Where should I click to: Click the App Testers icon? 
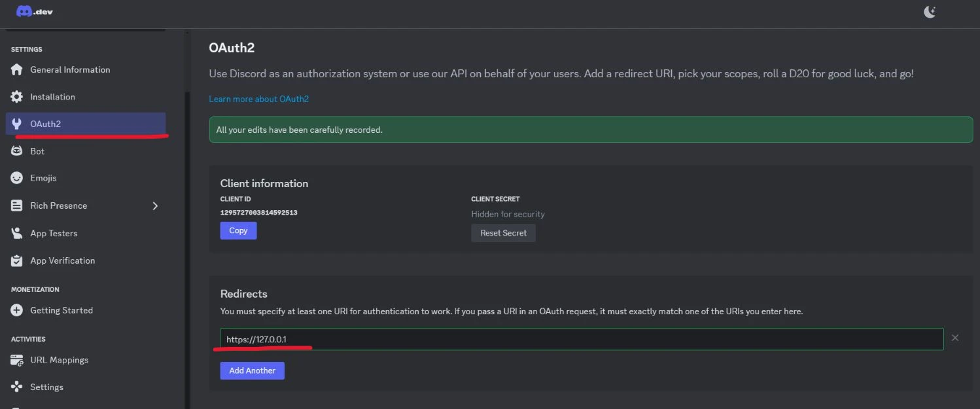point(17,233)
